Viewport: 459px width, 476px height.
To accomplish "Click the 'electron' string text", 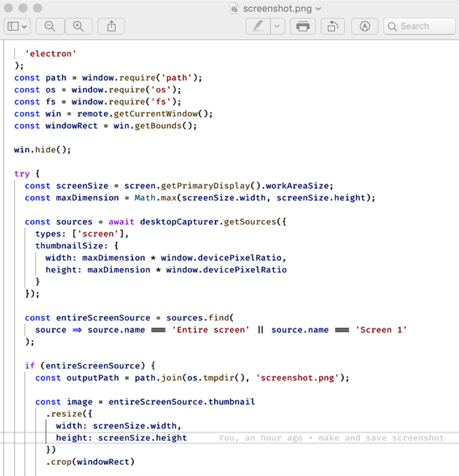I will (51, 54).
